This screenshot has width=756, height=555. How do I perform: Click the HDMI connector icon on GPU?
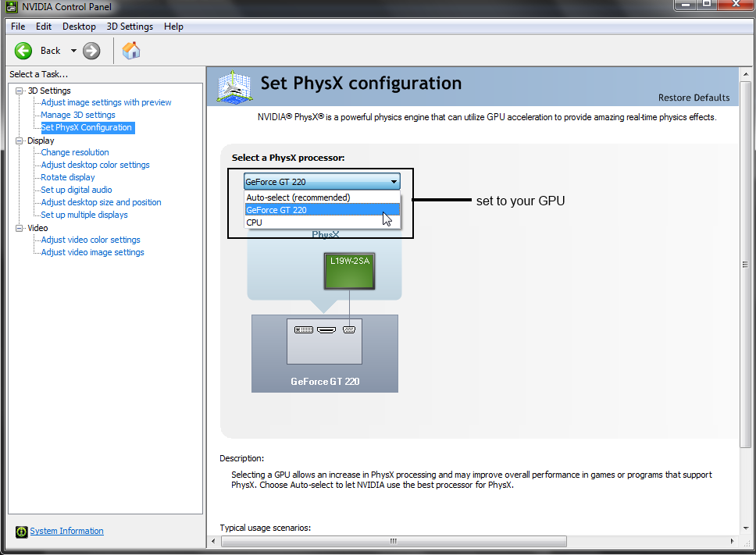(326, 330)
